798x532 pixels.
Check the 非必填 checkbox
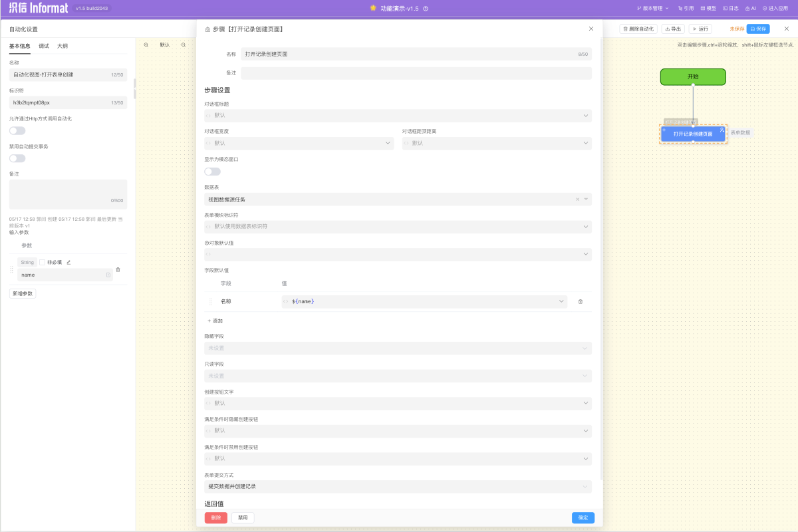pyautogui.click(x=43, y=262)
